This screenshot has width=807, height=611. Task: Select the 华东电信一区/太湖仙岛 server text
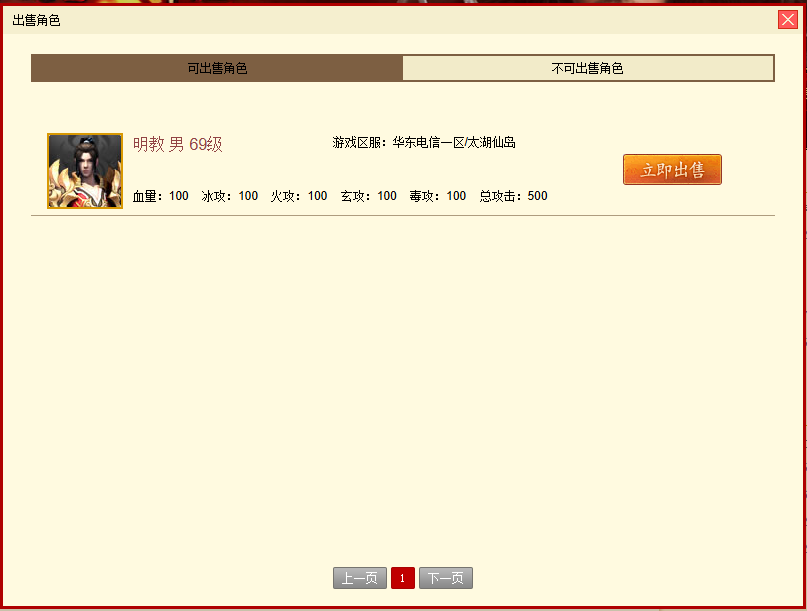tap(454, 143)
